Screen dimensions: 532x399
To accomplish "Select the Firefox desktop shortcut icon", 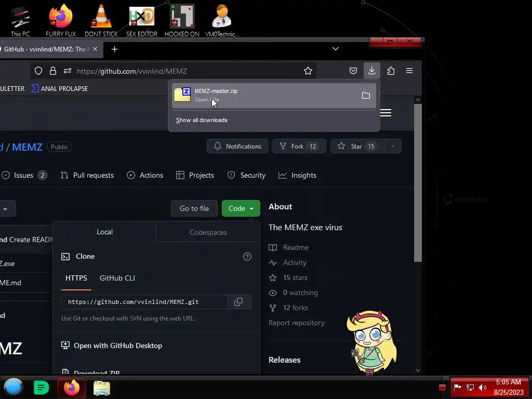I will tap(60, 20).
